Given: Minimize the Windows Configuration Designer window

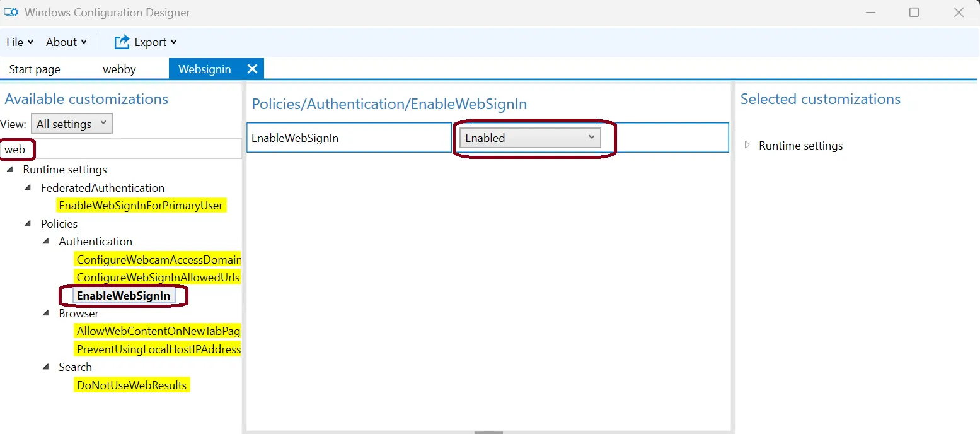Looking at the screenshot, I should 870,13.
